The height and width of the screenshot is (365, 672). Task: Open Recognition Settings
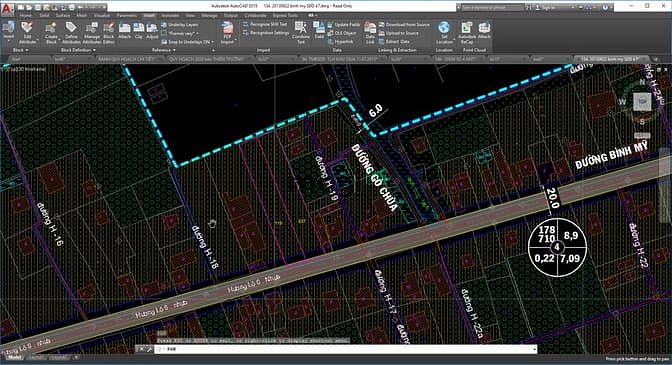pos(266,33)
